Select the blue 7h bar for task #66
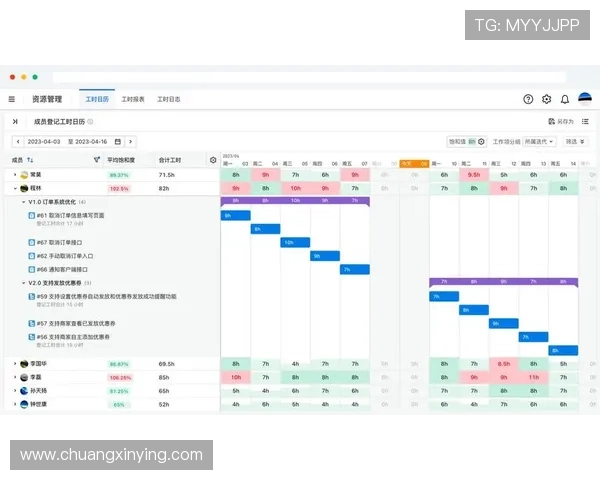This screenshot has height=480, width=600. [x=355, y=269]
